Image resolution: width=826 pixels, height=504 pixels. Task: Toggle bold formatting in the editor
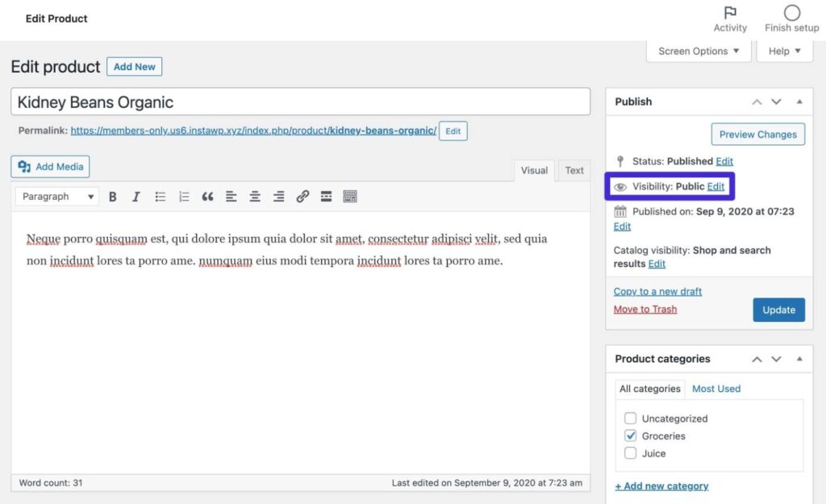(113, 196)
